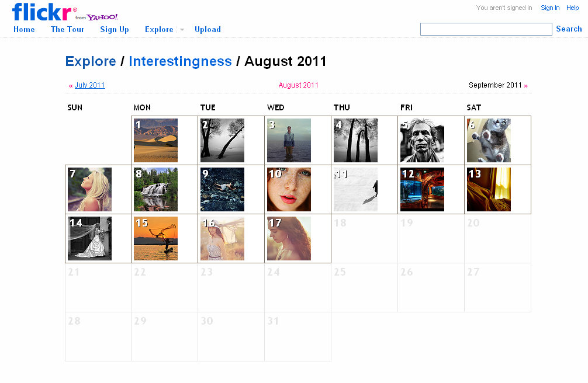Open the Upload page

click(207, 30)
